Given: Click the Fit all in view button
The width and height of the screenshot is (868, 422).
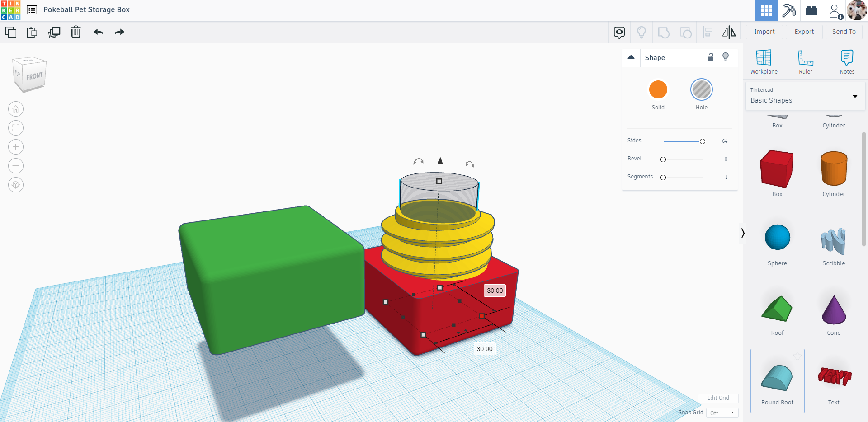Looking at the screenshot, I should coord(16,128).
